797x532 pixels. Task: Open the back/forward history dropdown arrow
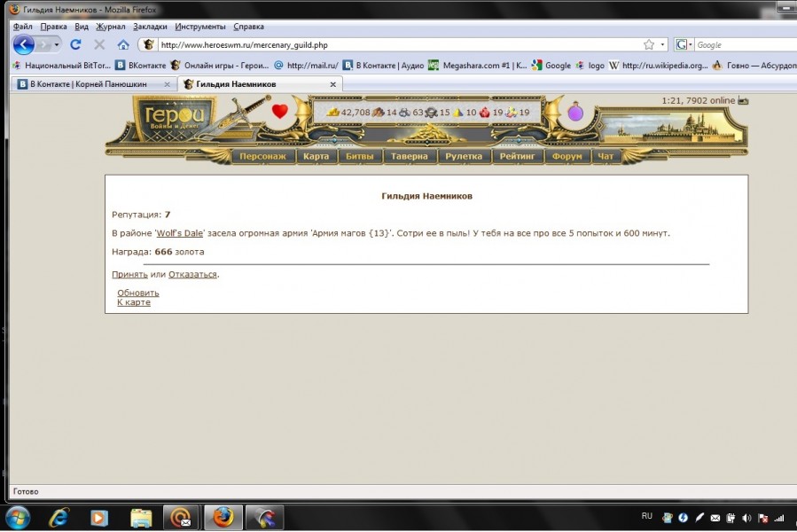pos(57,44)
